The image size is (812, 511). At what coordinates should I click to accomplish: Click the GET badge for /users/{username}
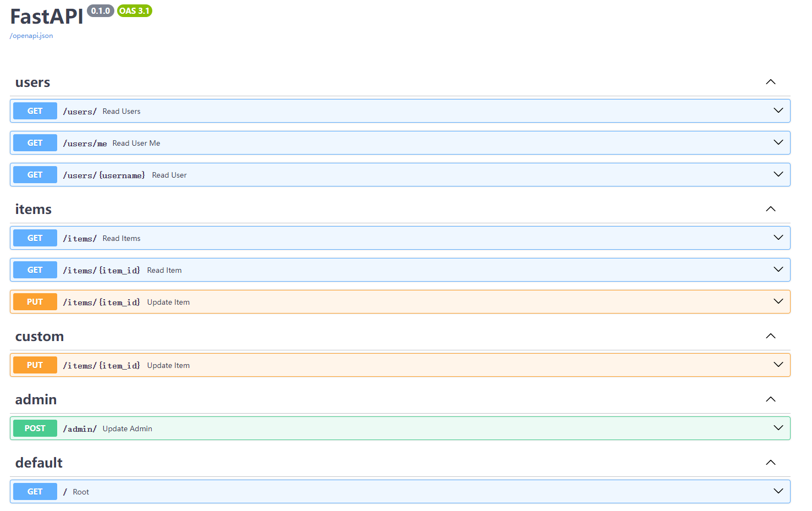(35, 175)
